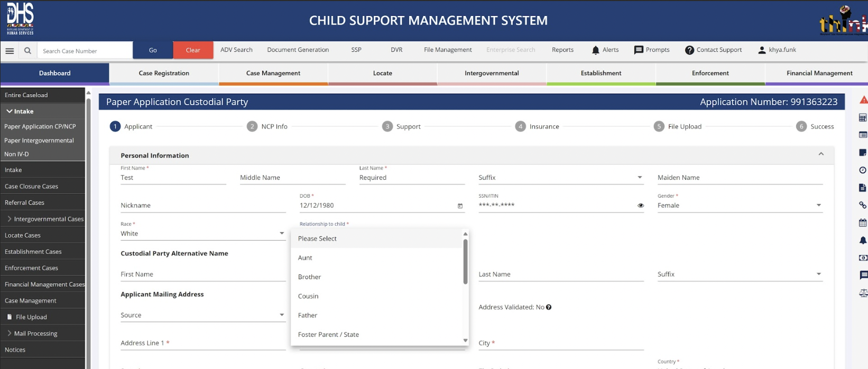Image resolution: width=868 pixels, height=369 pixels.
Task: Choose Please Select option in list
Action: [376, 238]
